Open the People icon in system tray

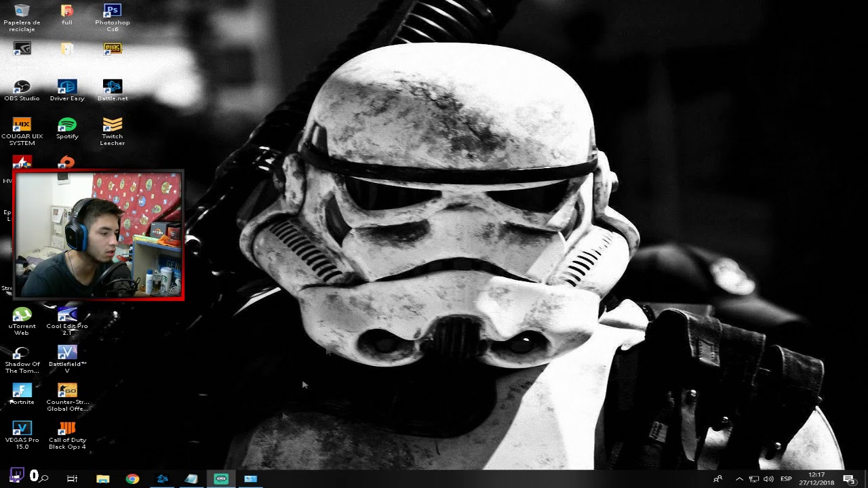click(x=718, y=479)
